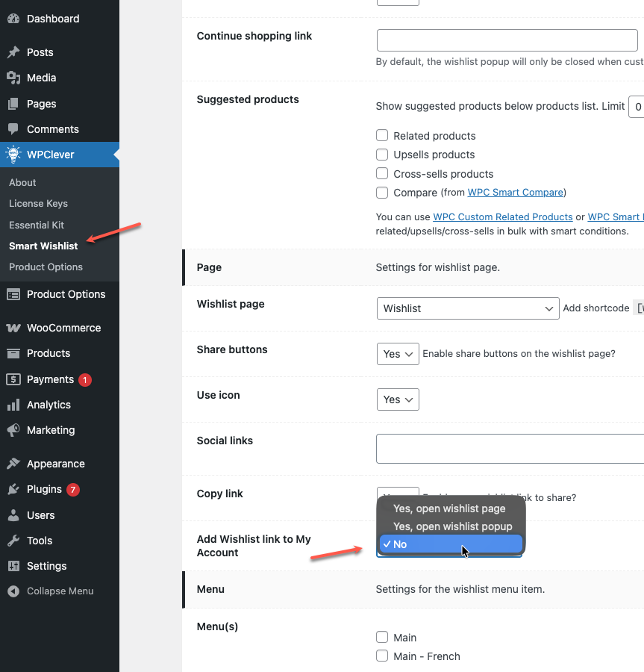Select the Main - French menu checkbox
This screenshot has height=672, width=644.
(382, 656)
